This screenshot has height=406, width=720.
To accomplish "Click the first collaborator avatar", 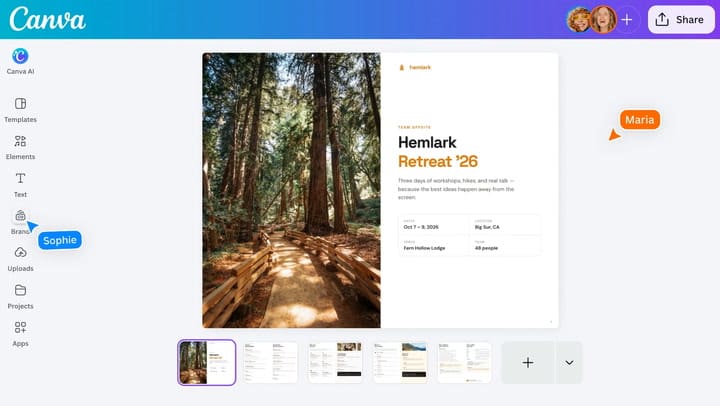I will coord(579,20).
